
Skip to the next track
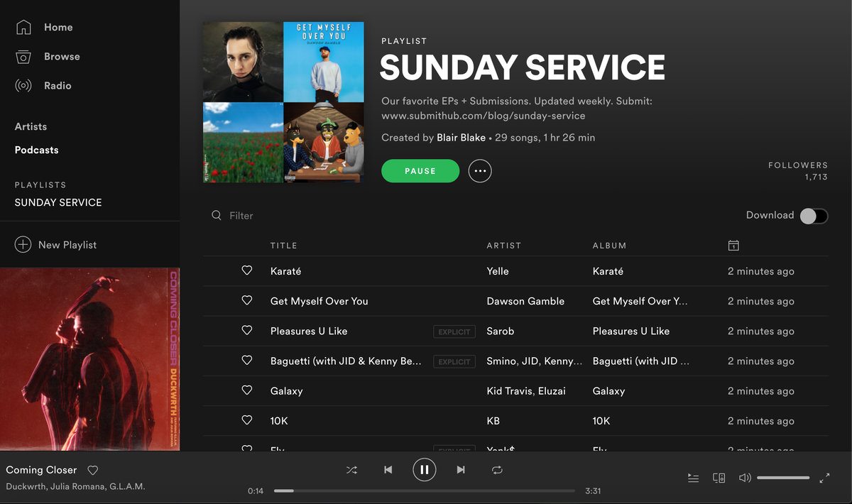click(461, 470)
